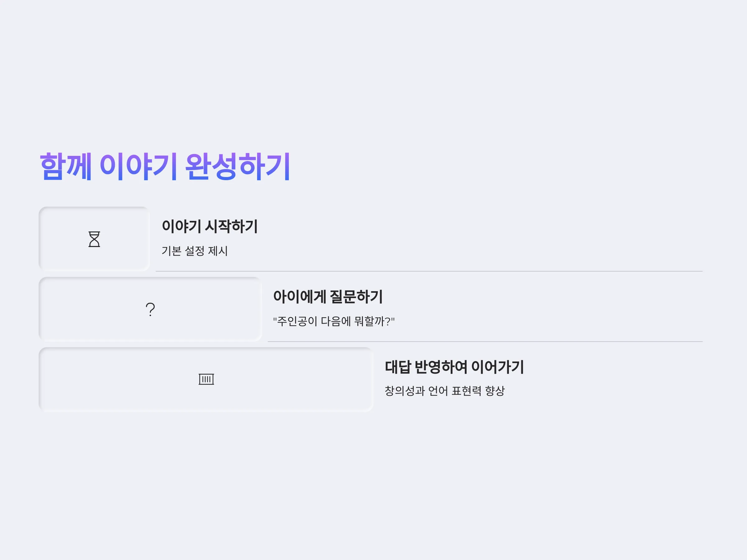Viewport: 747px width, 560px height.
Task: Select the word 시작하기 in the first heading
Action: [231, 226]
